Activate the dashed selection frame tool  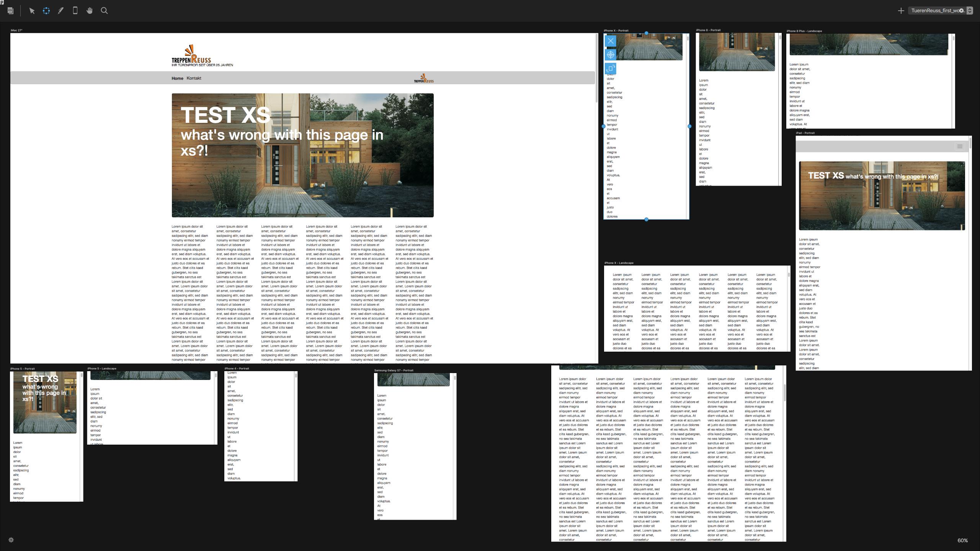46,11
